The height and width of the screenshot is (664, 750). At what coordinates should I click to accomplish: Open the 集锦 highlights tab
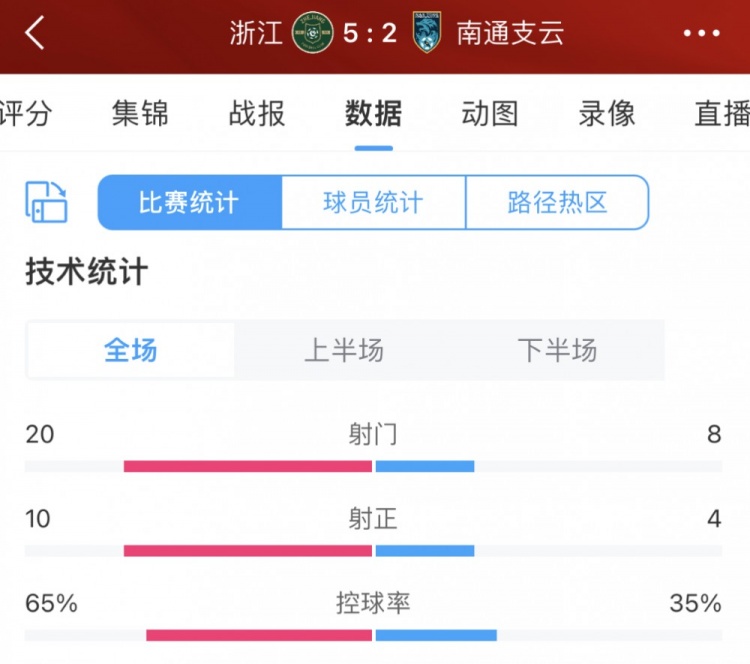[140, 113]
